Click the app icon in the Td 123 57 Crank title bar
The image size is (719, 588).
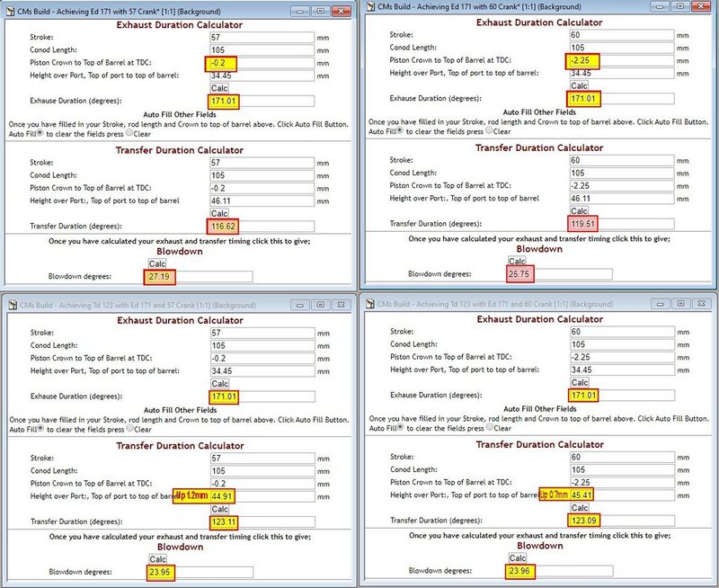point(13,305)
